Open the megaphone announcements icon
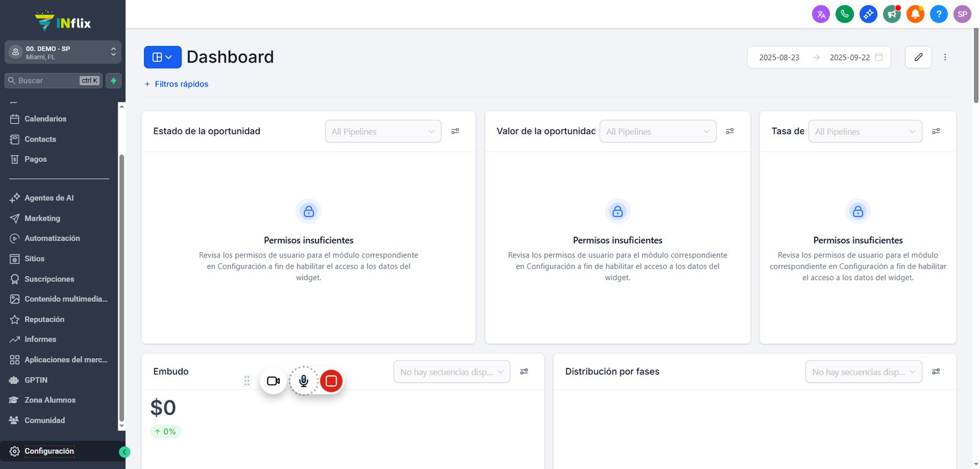Viewport: 980px width, 469px height. [892, 14]
